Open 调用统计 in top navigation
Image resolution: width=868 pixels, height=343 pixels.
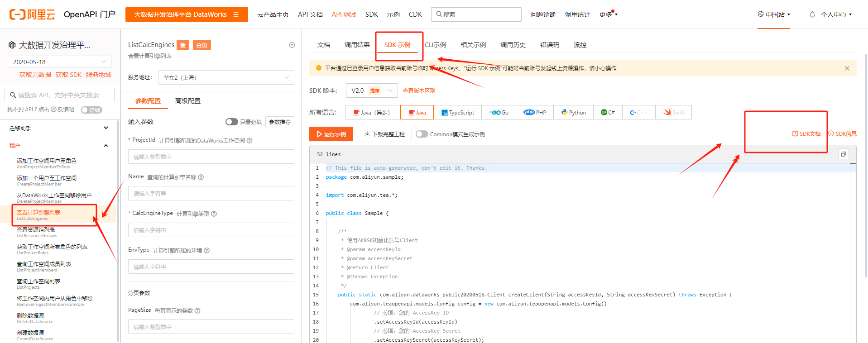(x=577, y=14)
